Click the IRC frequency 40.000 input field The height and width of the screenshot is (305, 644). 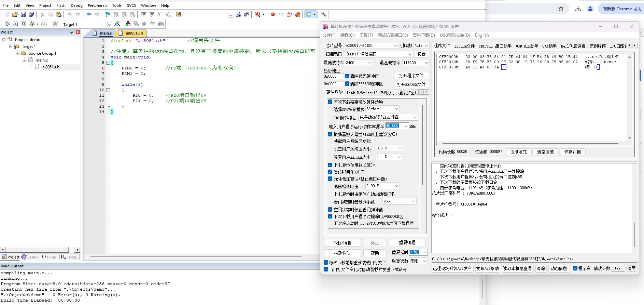395,126
